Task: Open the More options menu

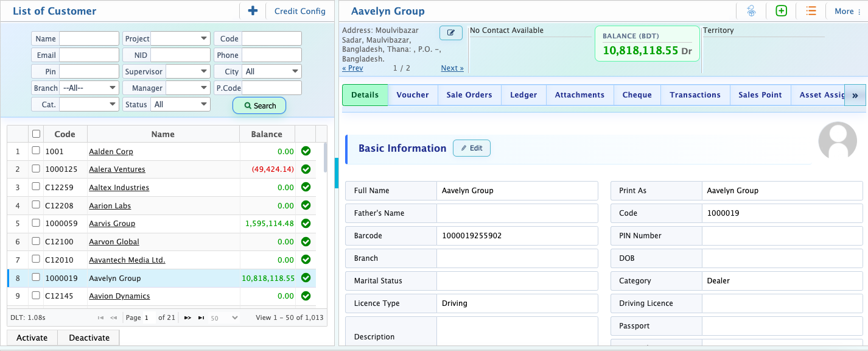Action: click(847, 11)
